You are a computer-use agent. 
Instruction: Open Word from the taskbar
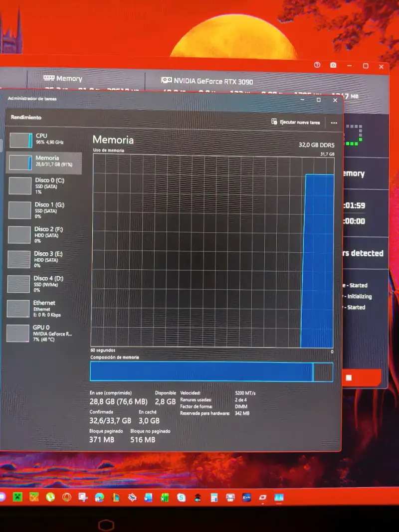click(x=148, y=498)
